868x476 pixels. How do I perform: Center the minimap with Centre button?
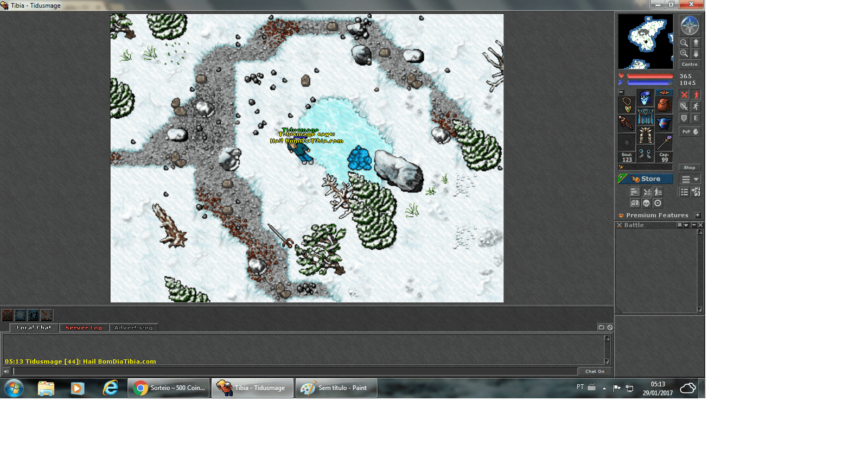pos(690,64)
